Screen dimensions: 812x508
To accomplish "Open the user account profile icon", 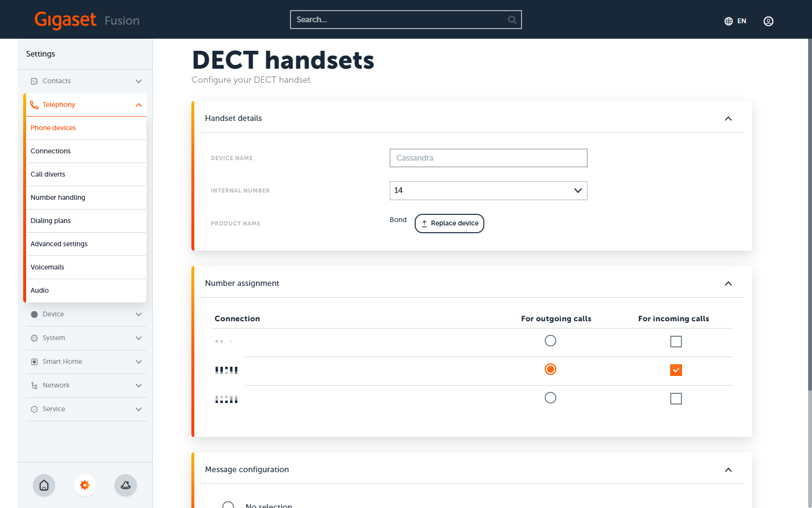I will (768, 21).
